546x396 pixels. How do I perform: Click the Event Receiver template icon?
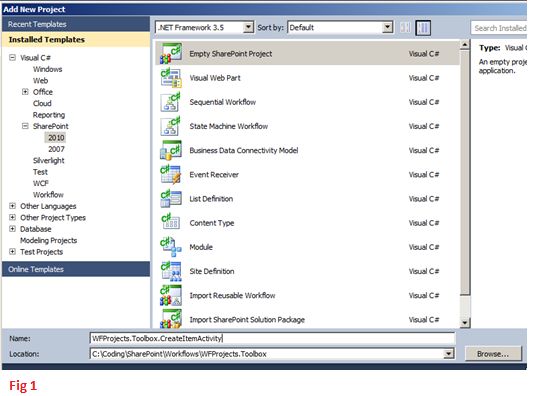tap(171, 174)
